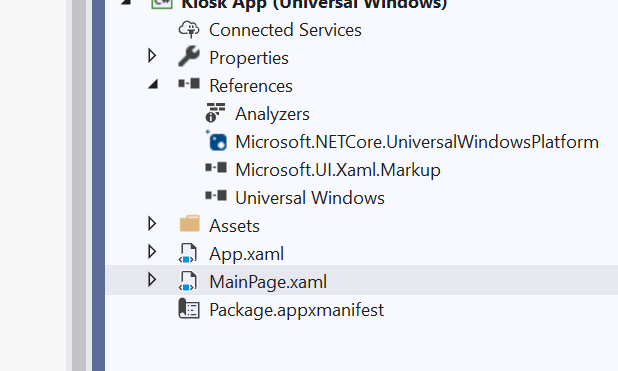The height and width of the screenshot is (371, 618).
Task: Select the Kiosk App project node
Action: point(314,5)
